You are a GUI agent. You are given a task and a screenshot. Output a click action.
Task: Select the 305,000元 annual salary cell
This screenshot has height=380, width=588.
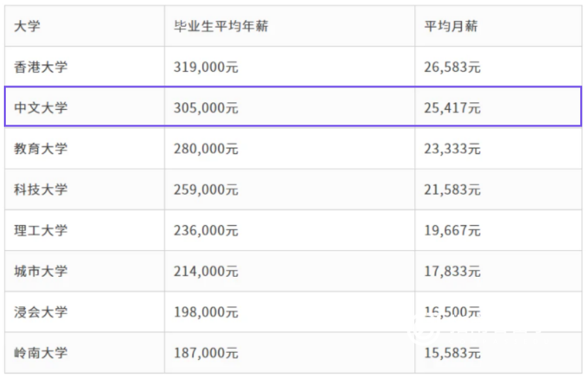[x=206, y=108]
